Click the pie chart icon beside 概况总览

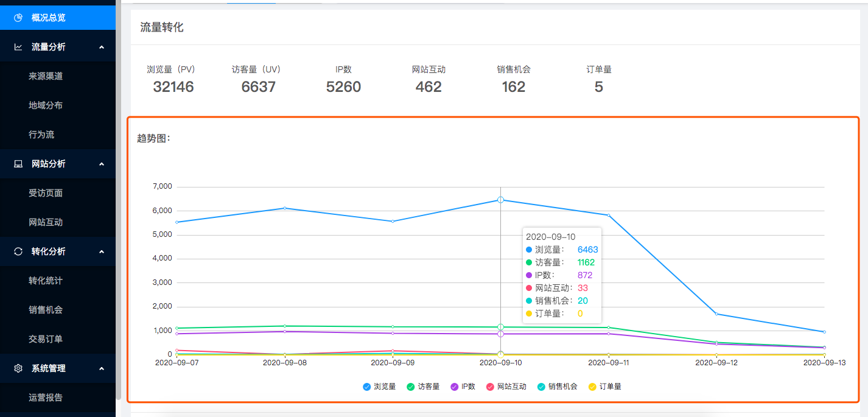(x=18, y=18)
